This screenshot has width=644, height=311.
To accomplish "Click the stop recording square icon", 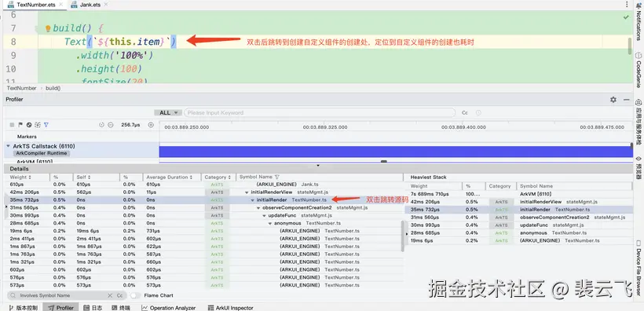I will 13,125.
